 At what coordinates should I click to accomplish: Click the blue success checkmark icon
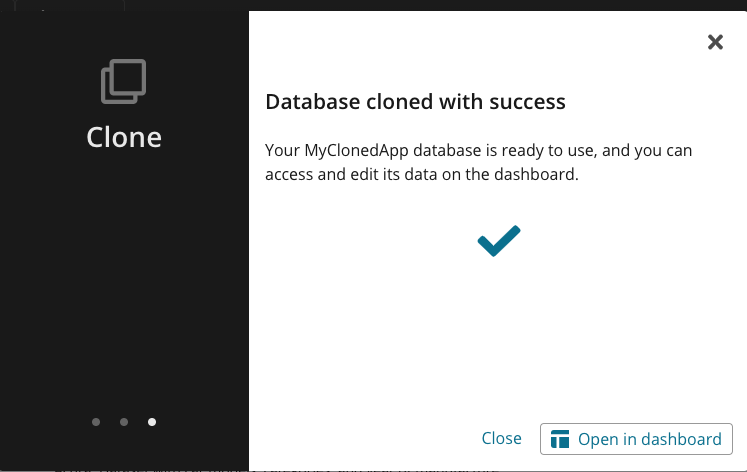(x=499, y=241)
